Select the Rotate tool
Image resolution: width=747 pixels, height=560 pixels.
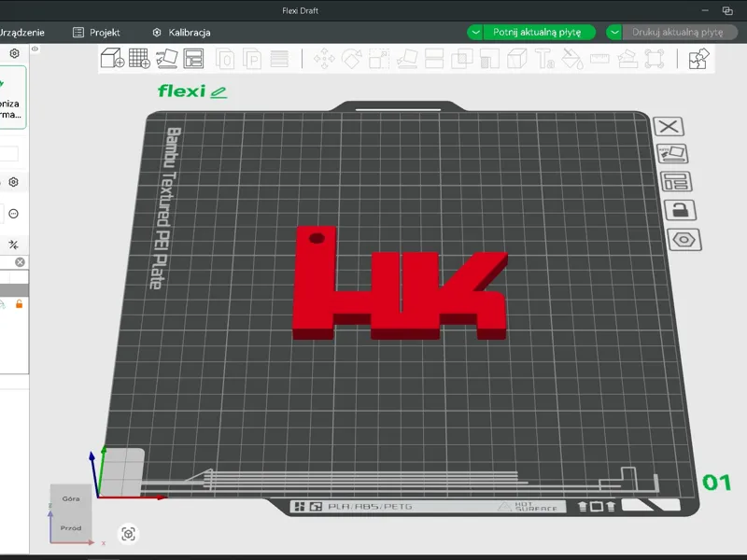[352, 59]
